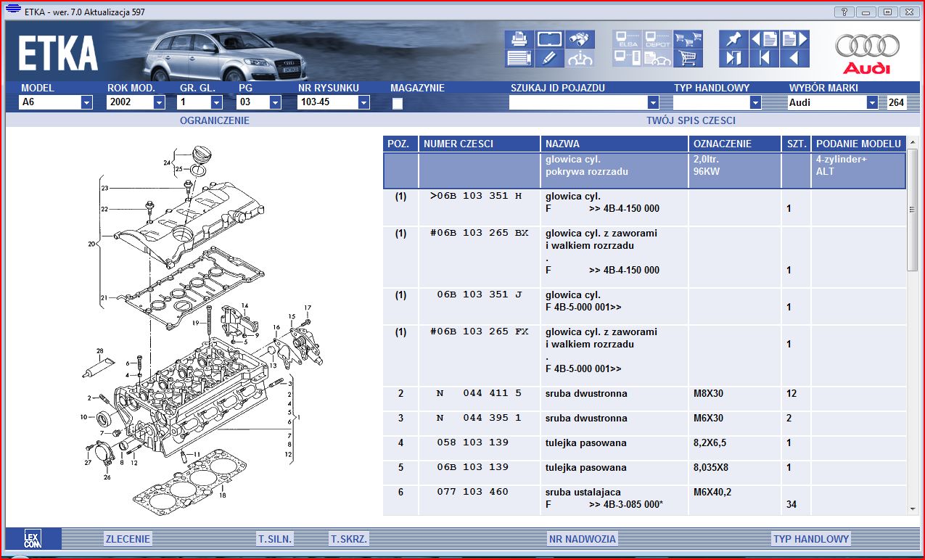Click the LEXCOM logo icon
Viewport: 925px width, 560px height.
(33, 538)
